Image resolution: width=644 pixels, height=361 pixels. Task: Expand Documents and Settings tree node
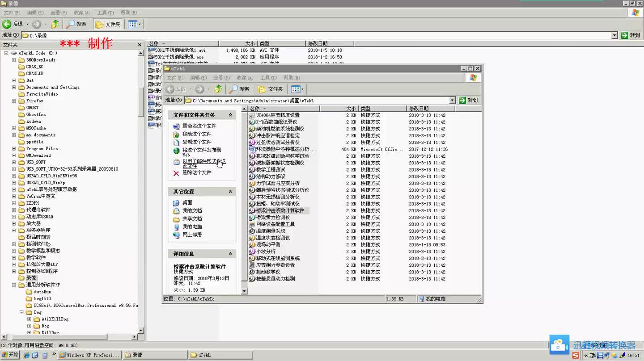pos(14,87)
